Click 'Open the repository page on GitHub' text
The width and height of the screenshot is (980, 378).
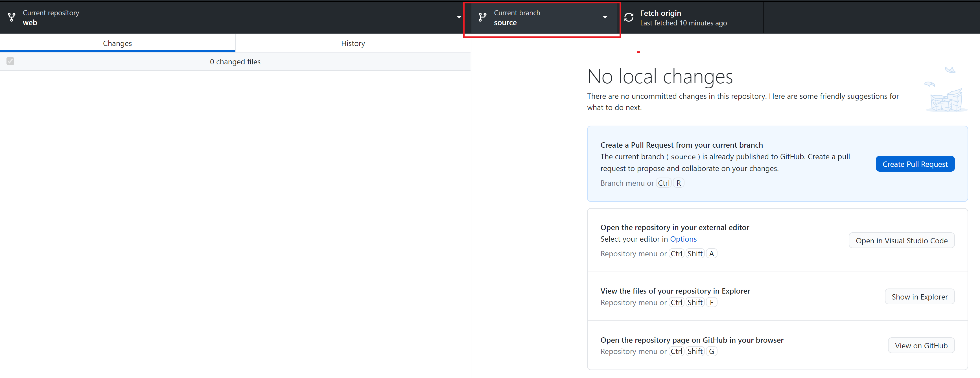click(x=692, y=340)
